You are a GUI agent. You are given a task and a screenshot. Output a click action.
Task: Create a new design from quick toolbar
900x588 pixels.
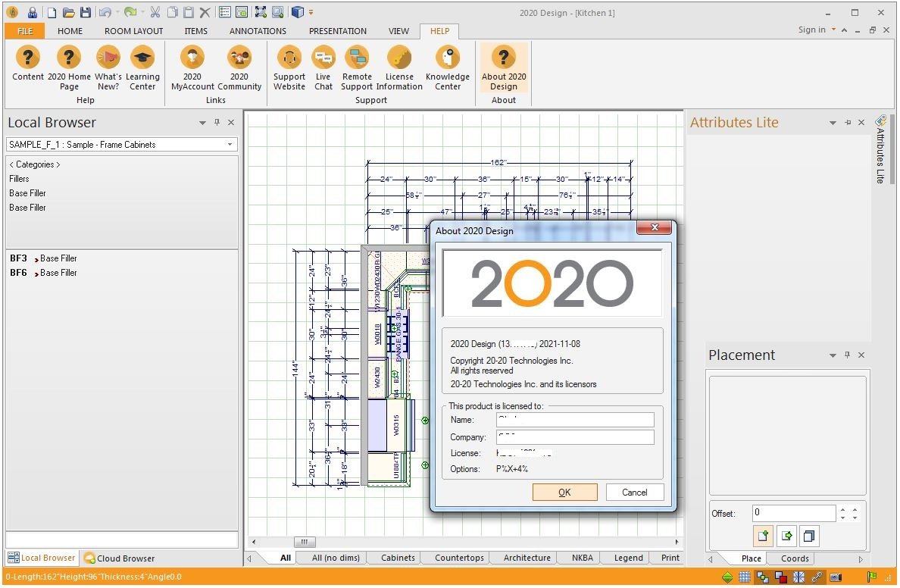(x=52, y=12)
